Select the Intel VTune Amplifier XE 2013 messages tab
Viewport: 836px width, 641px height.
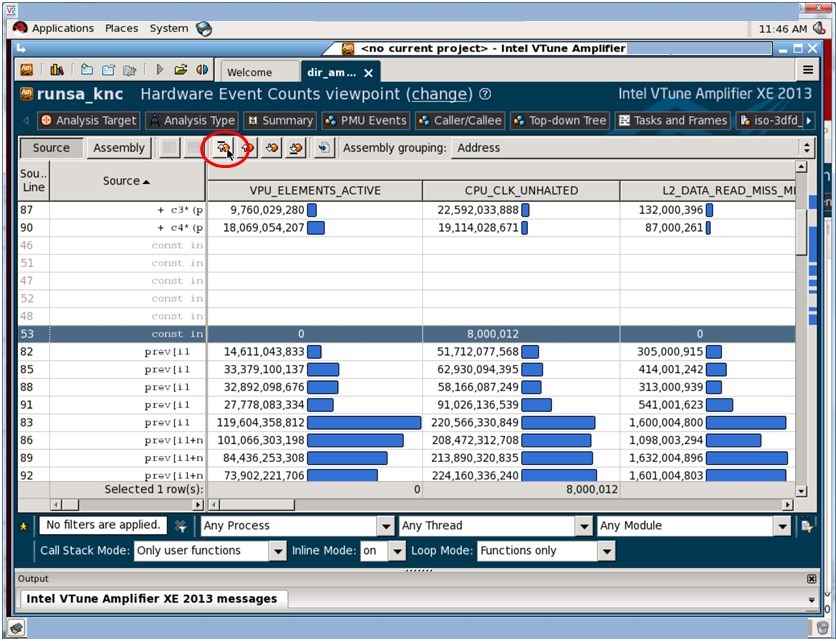(152, 599)
